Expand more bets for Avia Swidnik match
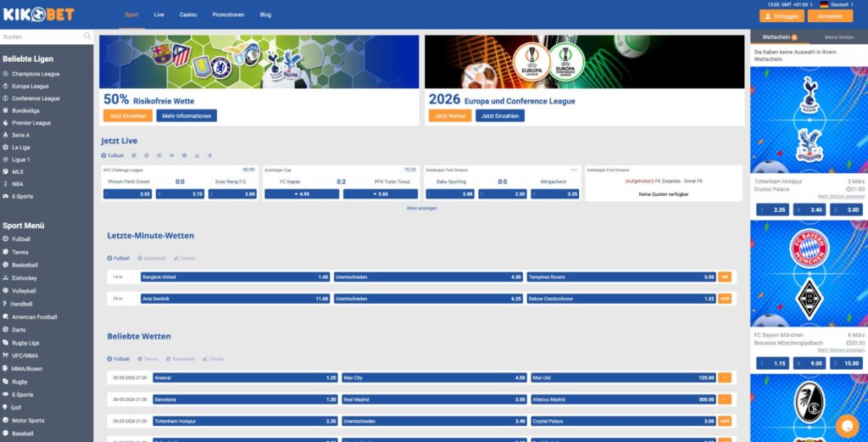Screen dimensions: 868x442 click(x=725, y=299)
